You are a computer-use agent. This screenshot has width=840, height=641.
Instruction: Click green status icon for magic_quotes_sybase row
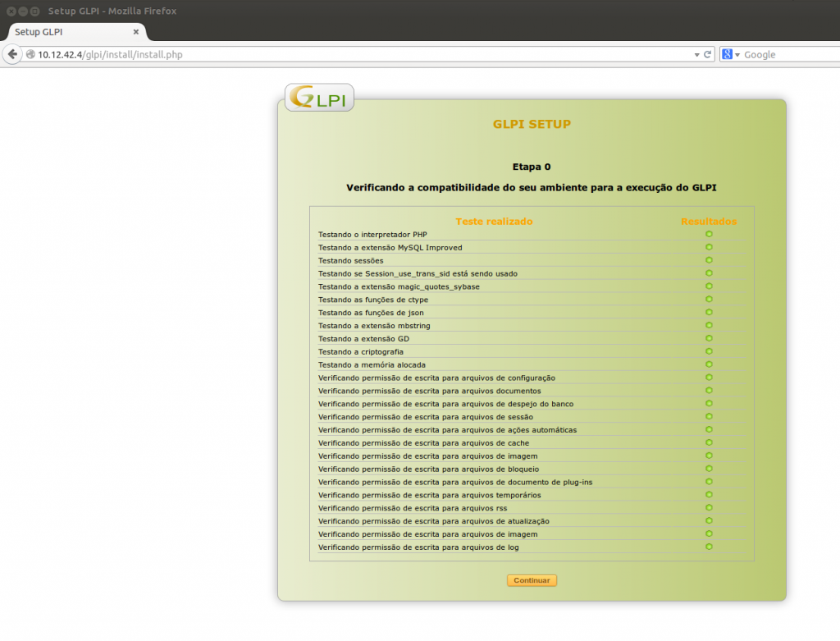pos(709,286)
